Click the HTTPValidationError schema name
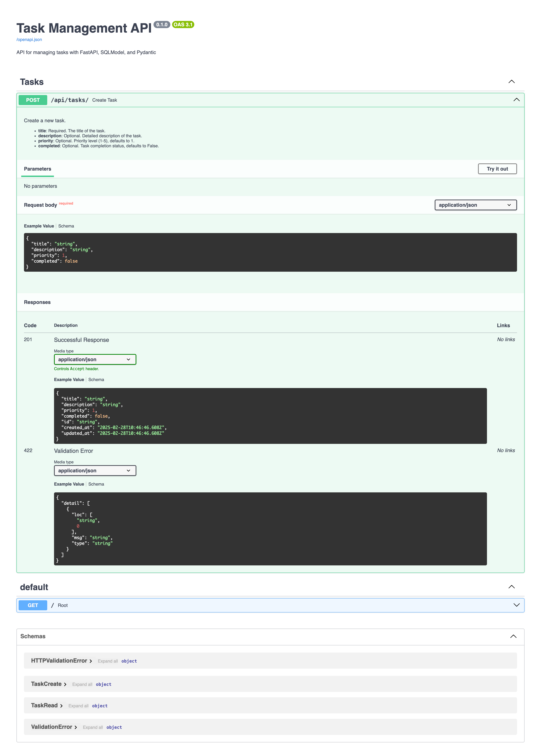541x756 pixels. tap(59, 661)
